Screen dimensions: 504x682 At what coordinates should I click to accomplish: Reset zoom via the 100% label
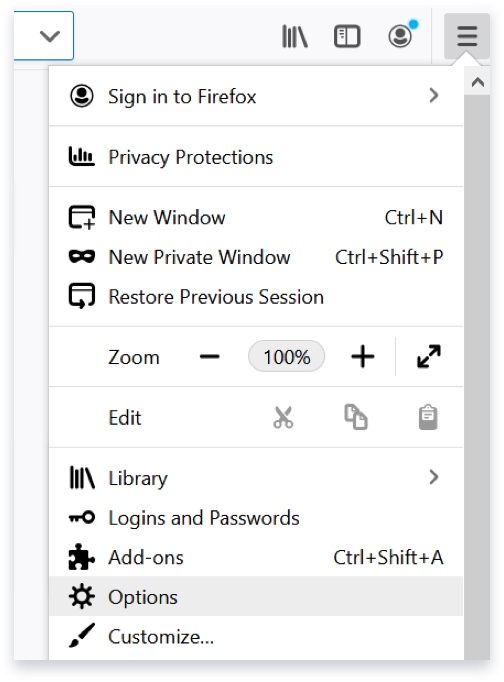[287, 357]
